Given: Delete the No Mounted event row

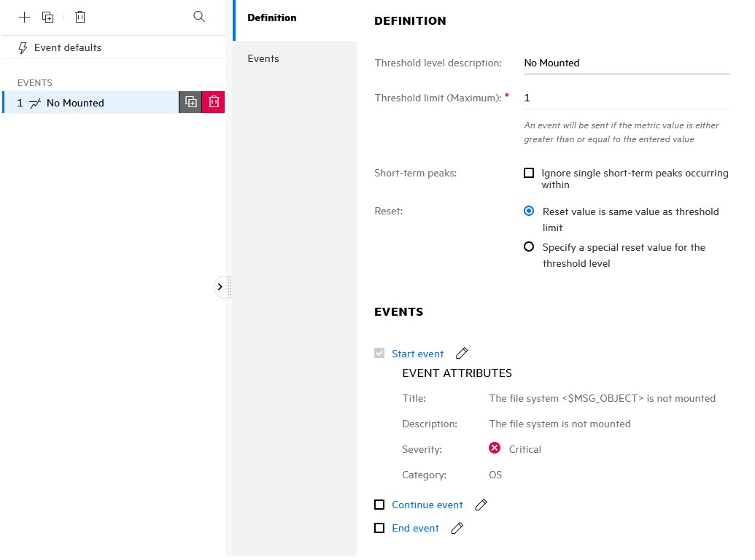Looking at the screenshot, I should click(214, 102).
